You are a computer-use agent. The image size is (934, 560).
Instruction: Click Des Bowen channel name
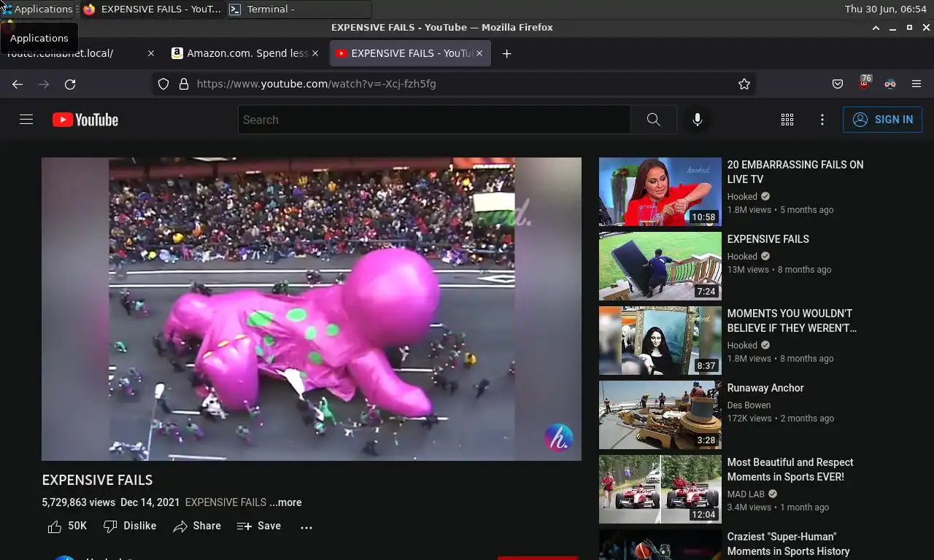click(749, 405)
